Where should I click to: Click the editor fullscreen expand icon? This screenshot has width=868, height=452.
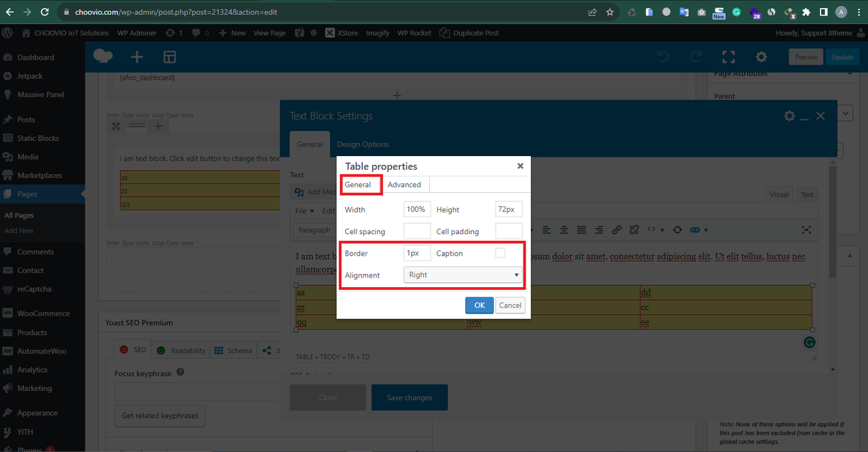[806, 230]
